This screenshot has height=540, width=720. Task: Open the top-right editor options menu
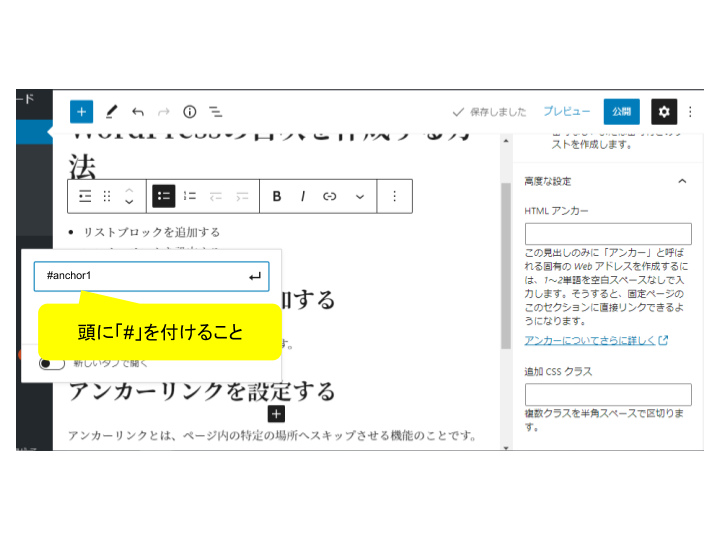(x=690, y=111)
